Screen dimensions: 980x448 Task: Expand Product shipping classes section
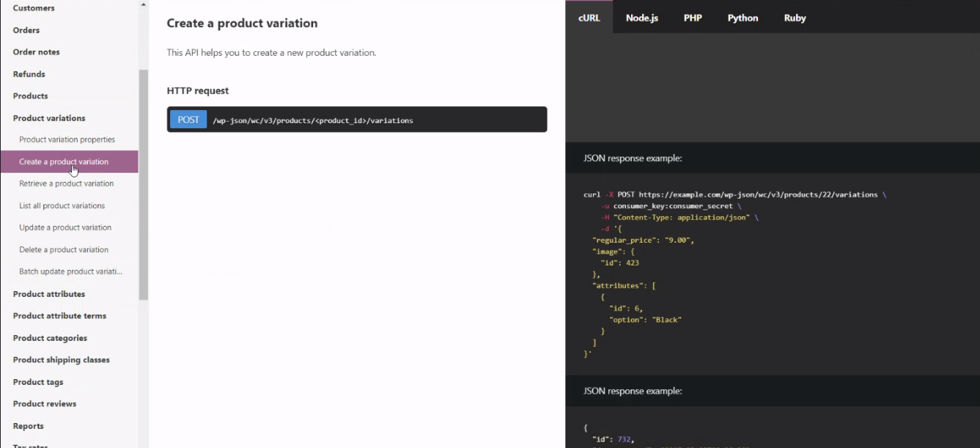pos(62,360)
